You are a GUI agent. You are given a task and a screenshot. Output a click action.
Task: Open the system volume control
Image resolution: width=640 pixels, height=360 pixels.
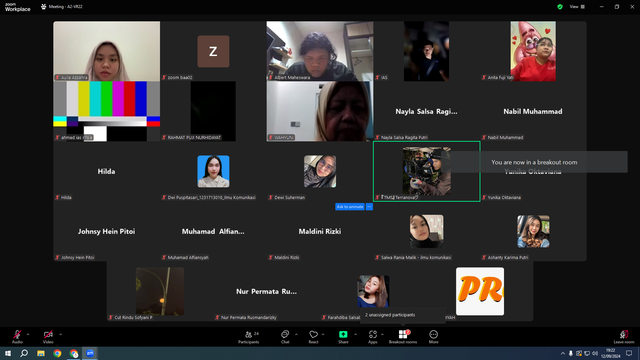pos(595,353)
